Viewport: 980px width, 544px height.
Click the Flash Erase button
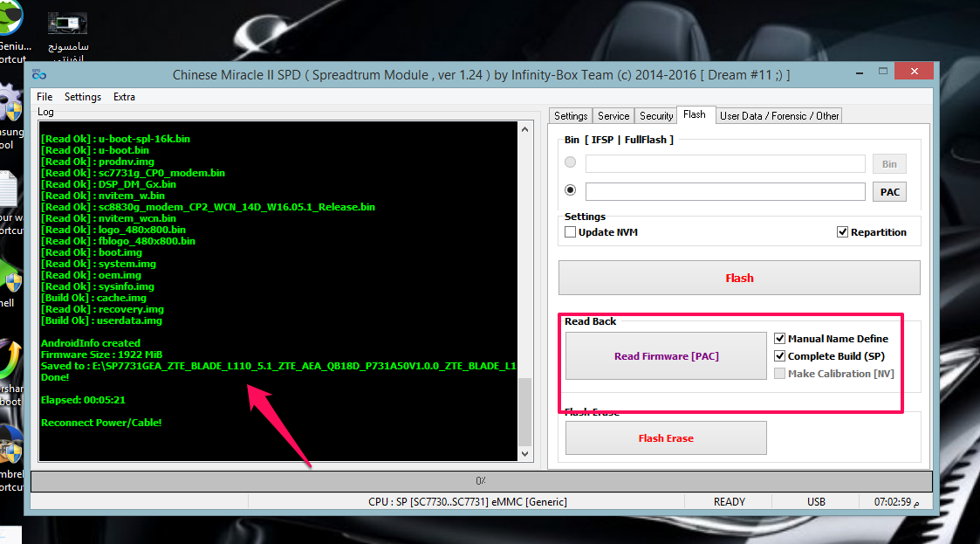click(666, 437)
